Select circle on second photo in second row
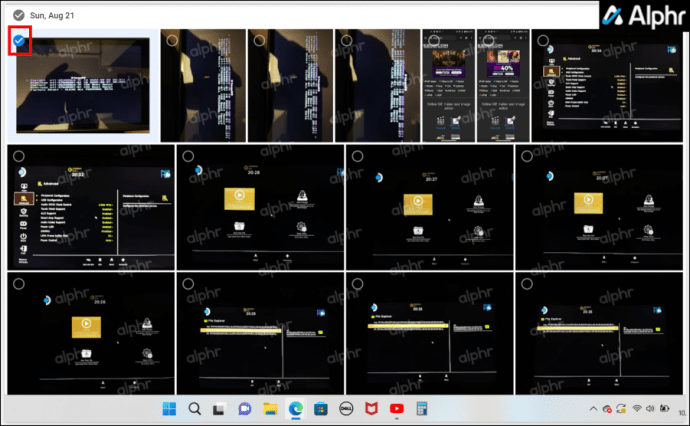This screenshot has width=690, height=426. tap(188, 156)
